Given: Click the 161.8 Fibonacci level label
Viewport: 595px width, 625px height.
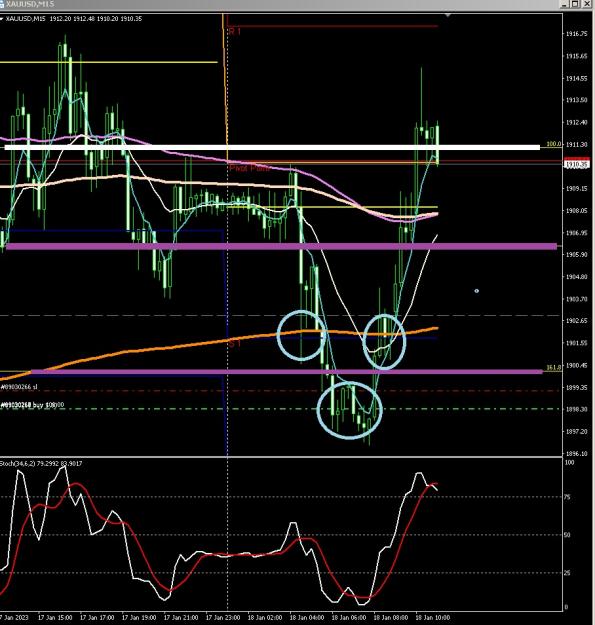Looking at the screenshot, I should click(x=554, y=367).
